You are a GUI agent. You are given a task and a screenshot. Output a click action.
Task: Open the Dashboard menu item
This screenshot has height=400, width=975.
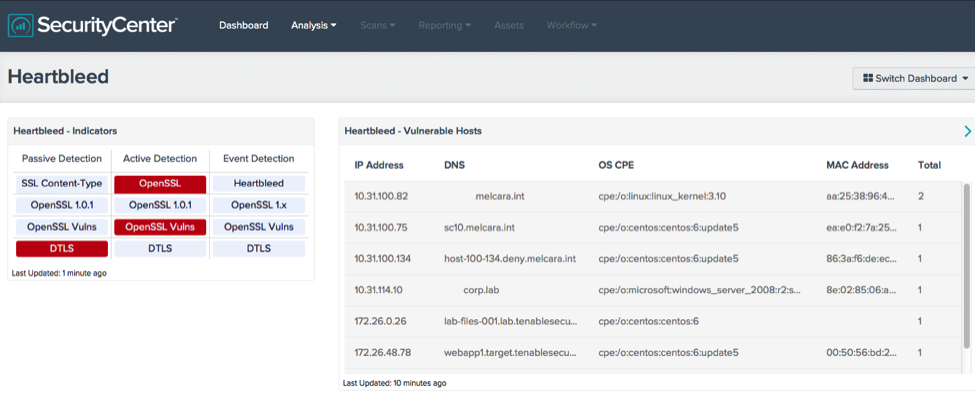244,26
